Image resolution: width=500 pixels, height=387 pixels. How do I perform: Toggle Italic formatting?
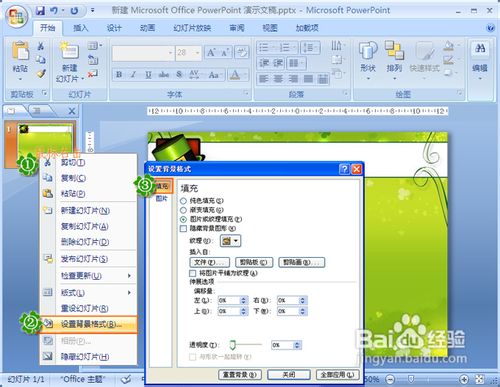click(x=134, y=75)
